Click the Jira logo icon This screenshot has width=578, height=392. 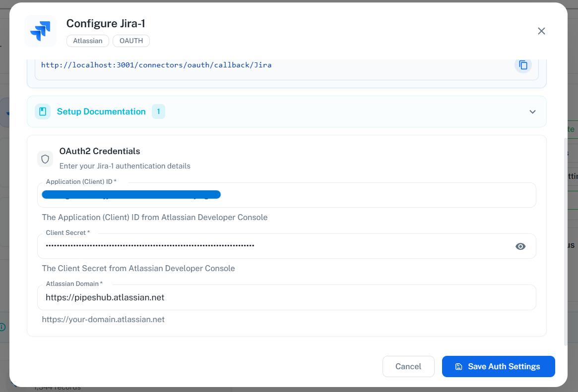(x=40, y=31)
